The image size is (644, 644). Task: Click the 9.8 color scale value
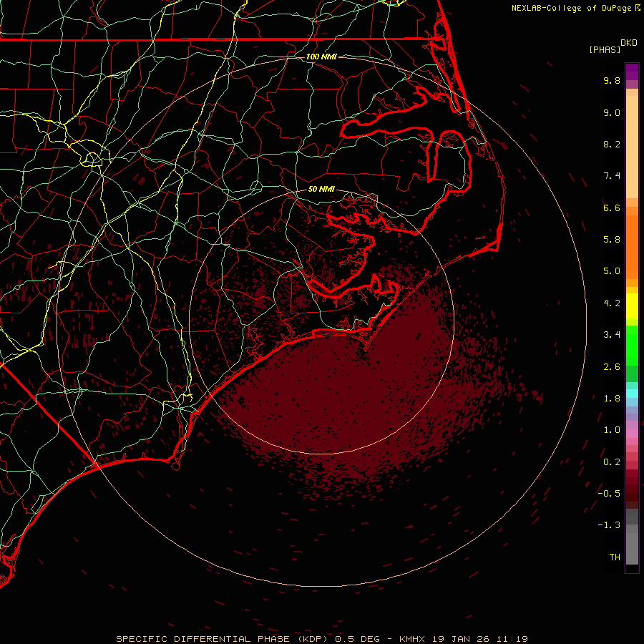(x=612, y=80)
